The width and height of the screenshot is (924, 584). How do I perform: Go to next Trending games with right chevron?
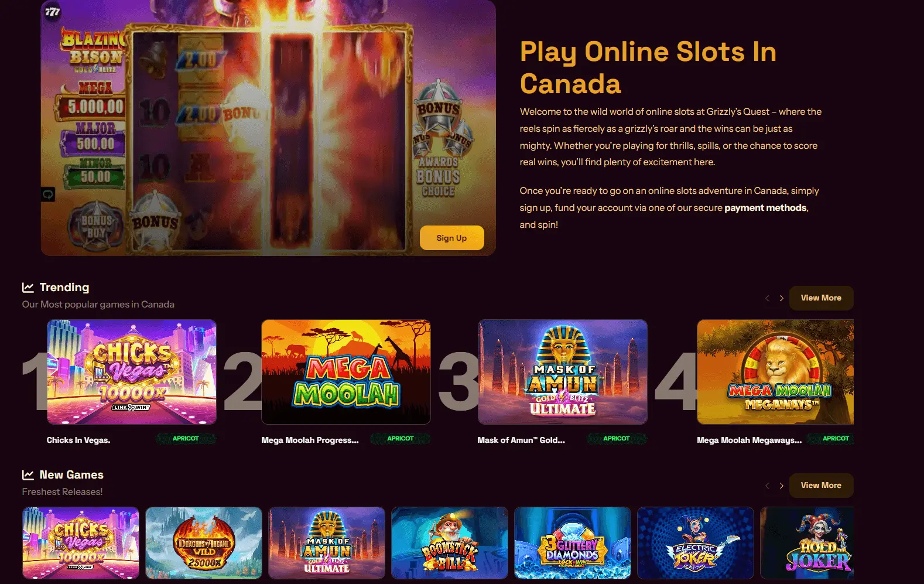(x=781, y=298)
